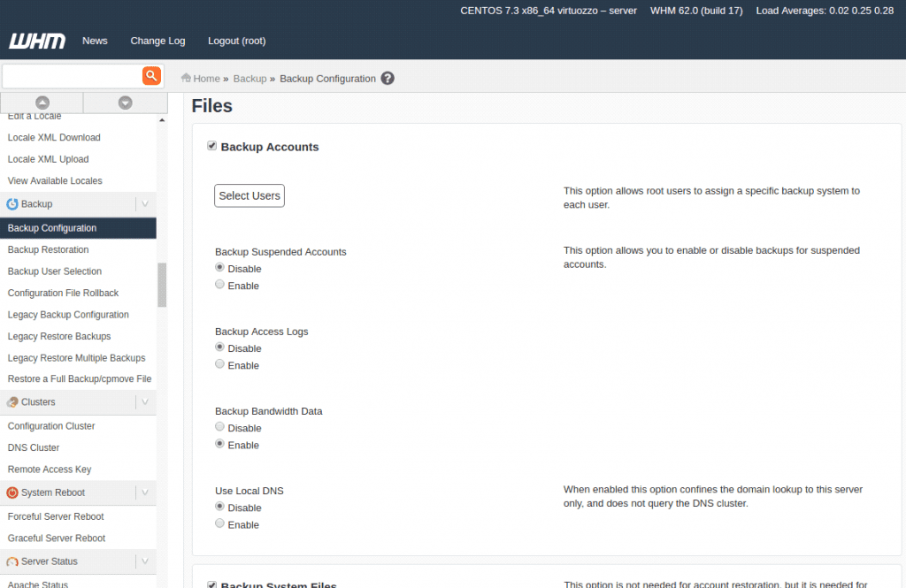Viewport: 906px width, 588px height.
Task: Click the sidebar scroll-up arrow icon
Action: pos(42,103)
